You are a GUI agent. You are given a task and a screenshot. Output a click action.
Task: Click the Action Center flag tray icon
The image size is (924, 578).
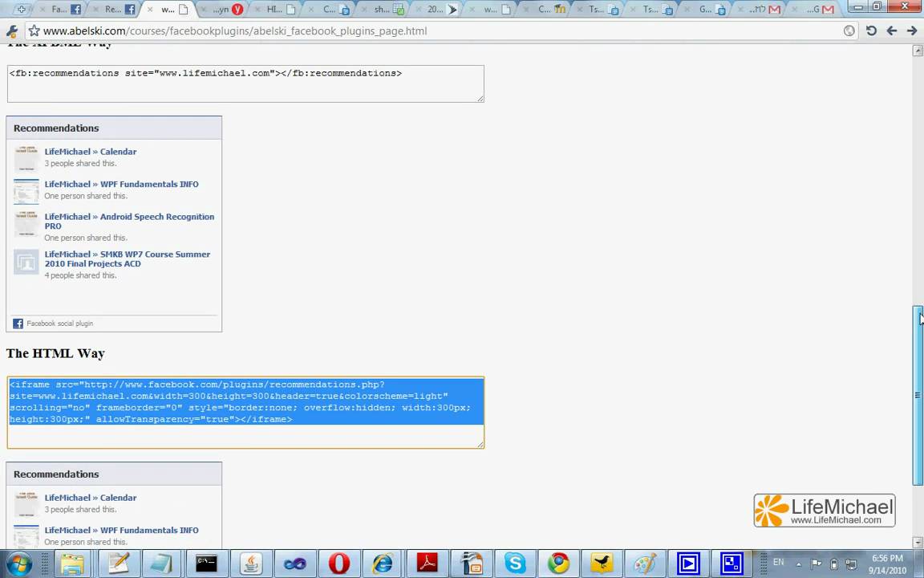(x=817, y=564)
